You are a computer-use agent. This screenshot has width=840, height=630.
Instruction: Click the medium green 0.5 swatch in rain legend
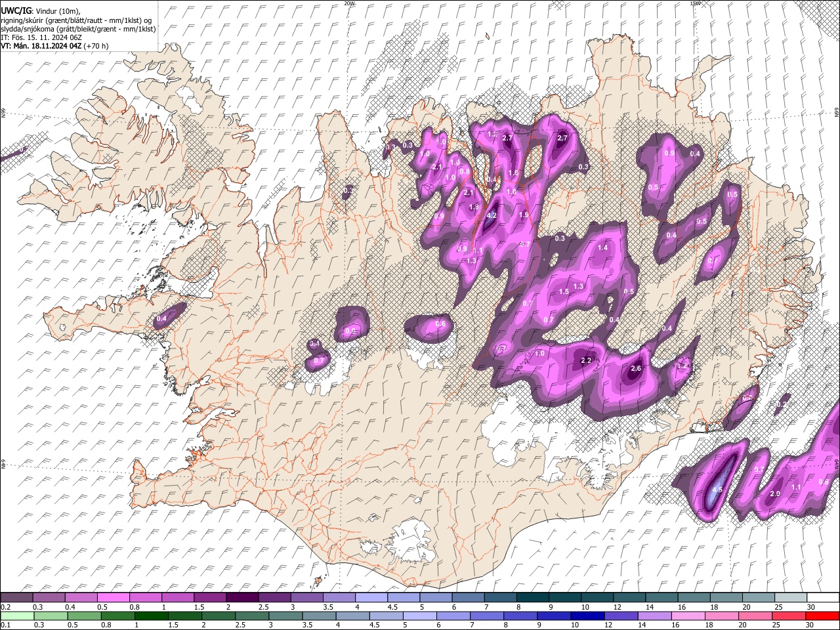[84, 616]
